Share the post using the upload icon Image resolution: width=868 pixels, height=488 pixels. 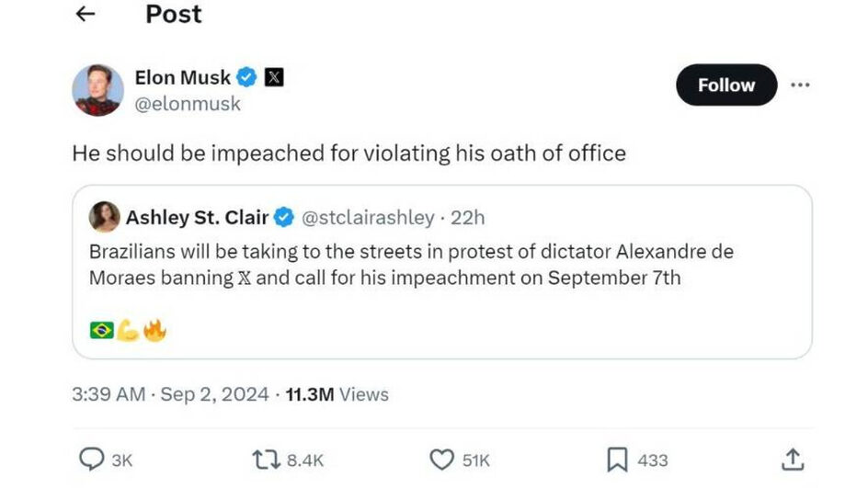(x=793, y=460)
